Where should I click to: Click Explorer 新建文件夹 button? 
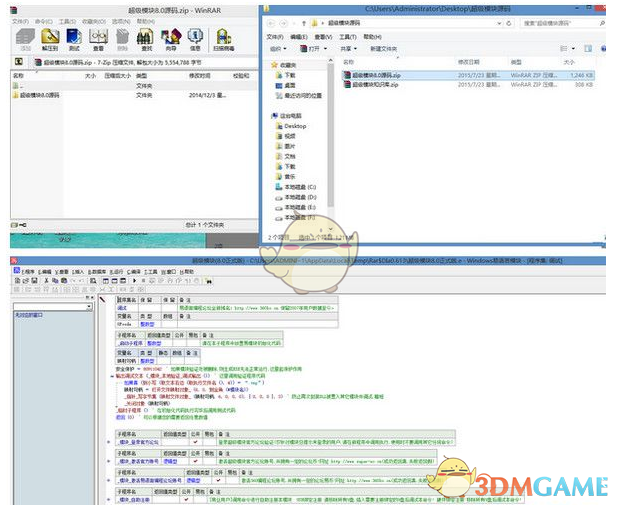[383, 49]
